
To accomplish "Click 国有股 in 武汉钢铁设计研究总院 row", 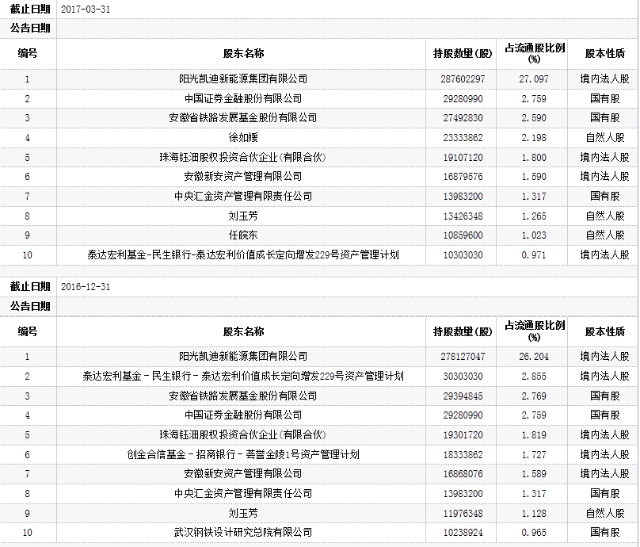I will point(605,532).
